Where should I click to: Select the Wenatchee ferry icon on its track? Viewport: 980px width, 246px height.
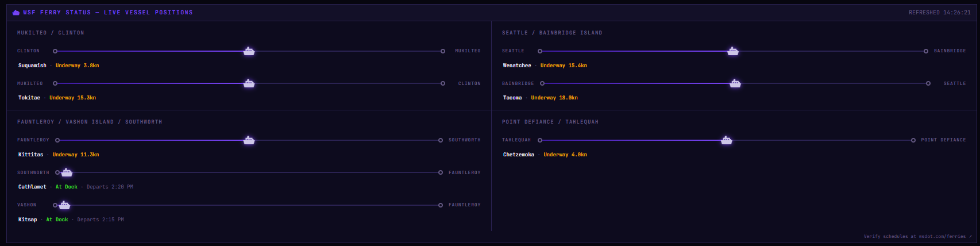click(733, 51)
